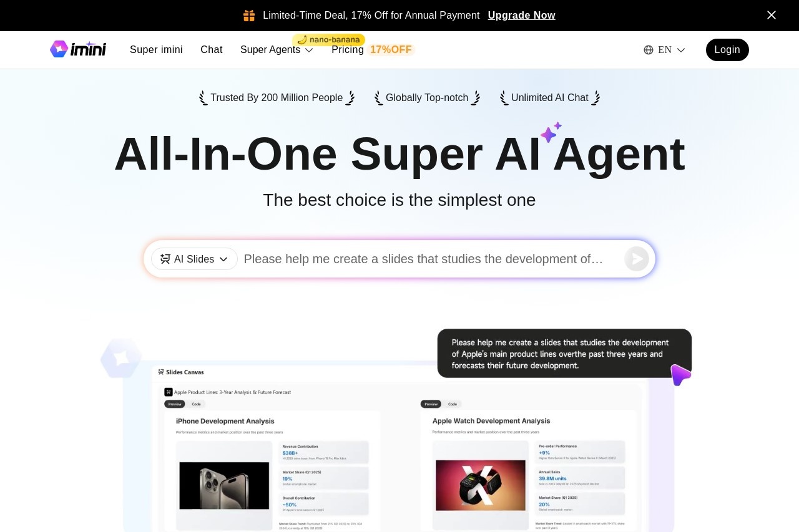Image resolution: width=799 pixels, height=532 pixels.
Task: Open the AI Slides mode dropdown
Action: click(194, 259)
